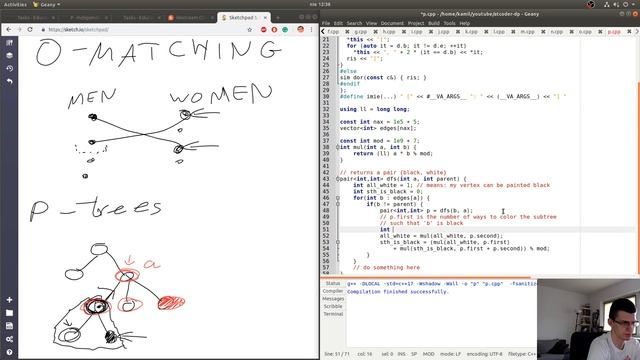Save the sketch using the floppy disk icon
The height and width of the screenshot is (360, 640).
point(9,326)
